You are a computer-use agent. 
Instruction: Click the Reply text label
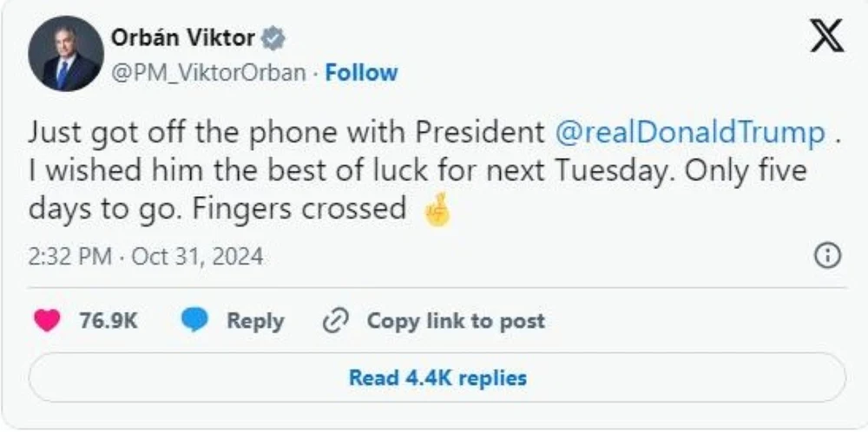[x=255, y=320]
